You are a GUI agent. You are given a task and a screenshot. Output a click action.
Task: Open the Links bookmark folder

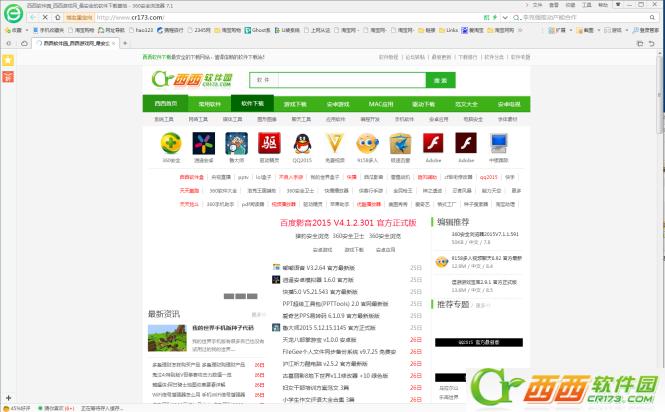[448, 30]
